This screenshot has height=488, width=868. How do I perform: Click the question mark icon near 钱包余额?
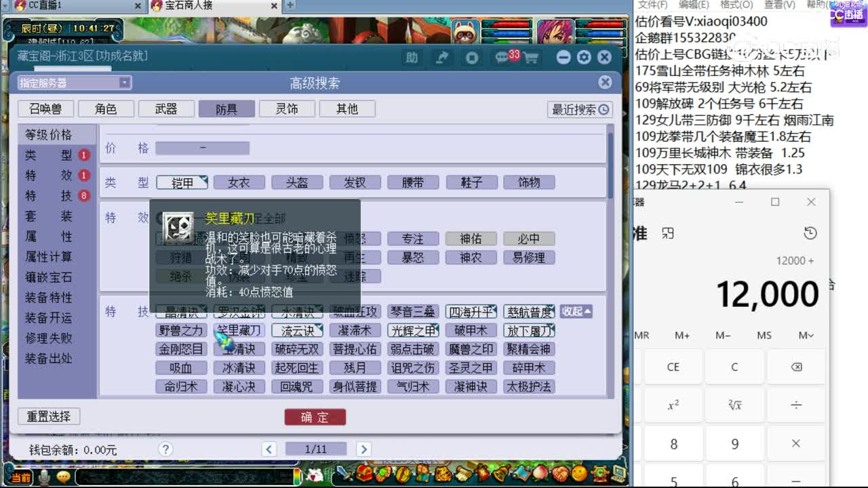pyautogui.click(x=165, y=449)
